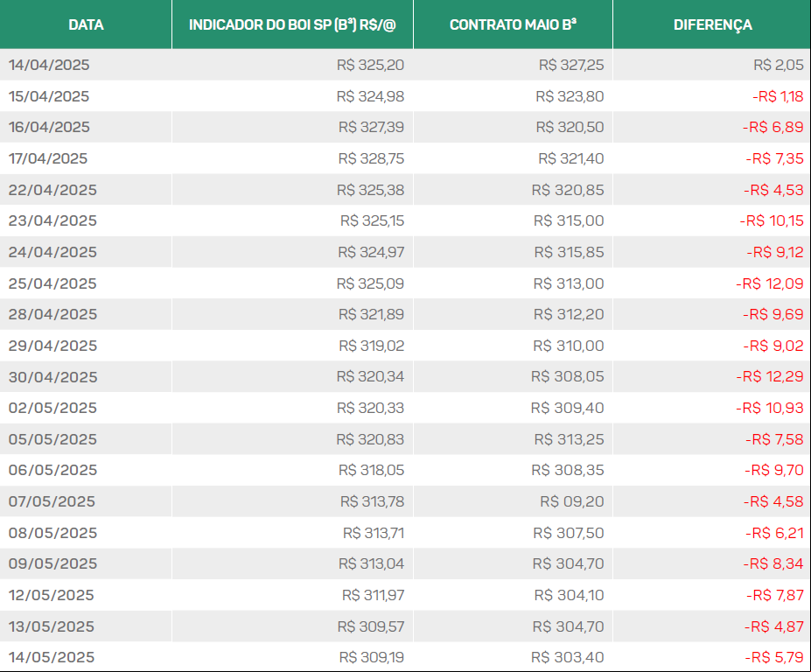Select the -R$ 6,21 difference value
Viewport: 811px width, 672px height.
point(775,534)
